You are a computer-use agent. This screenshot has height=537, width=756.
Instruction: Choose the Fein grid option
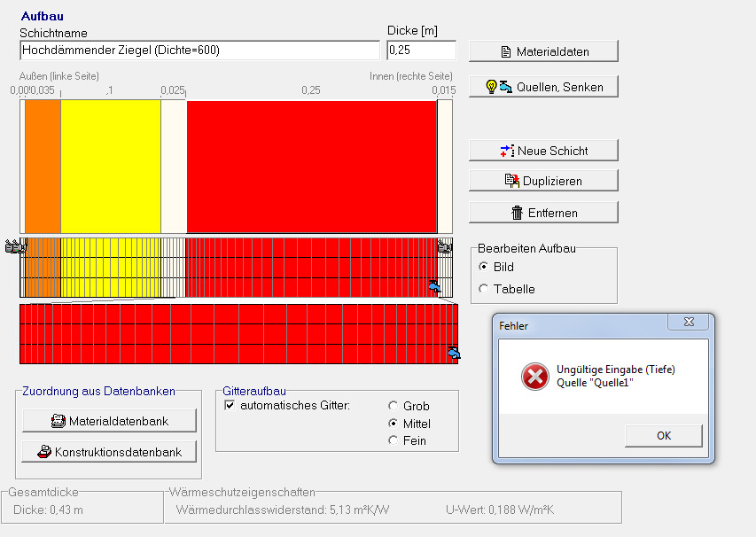point(394,440)
